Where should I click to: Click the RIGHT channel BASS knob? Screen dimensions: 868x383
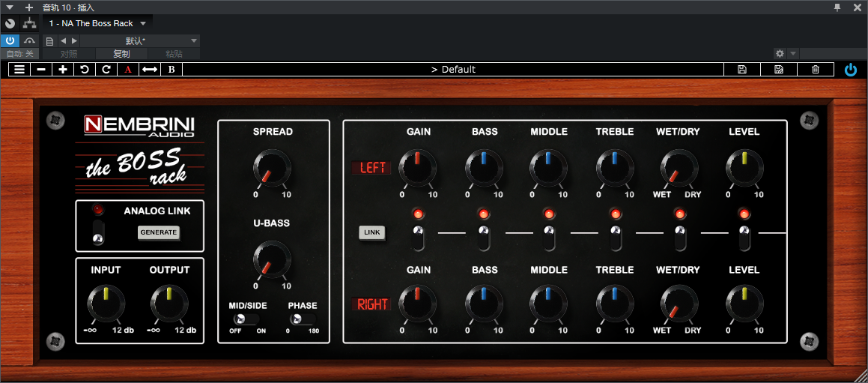(x=485, y=304)
